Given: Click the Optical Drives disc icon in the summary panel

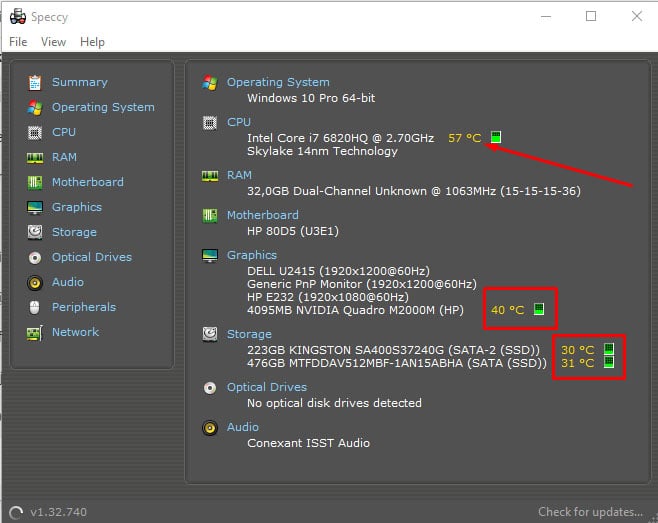Looking at the screenshot, I should 210,387.
